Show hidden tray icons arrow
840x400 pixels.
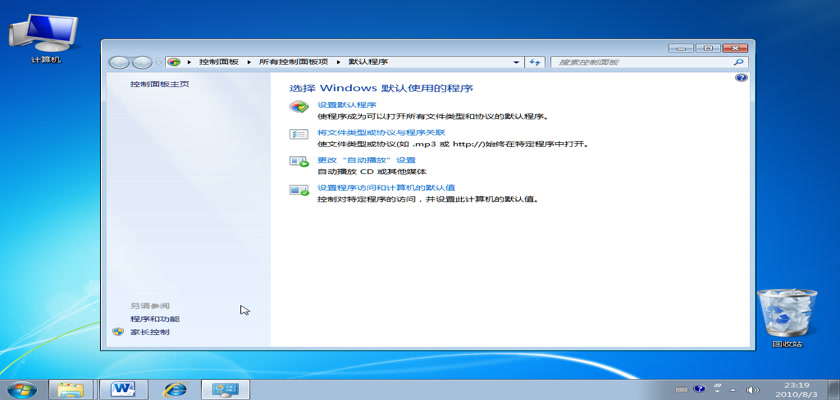(x=733, y=390)
